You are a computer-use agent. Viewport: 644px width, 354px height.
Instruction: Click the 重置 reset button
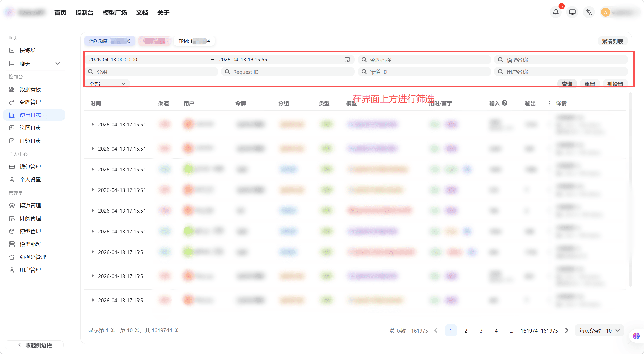tap(590, 84)
